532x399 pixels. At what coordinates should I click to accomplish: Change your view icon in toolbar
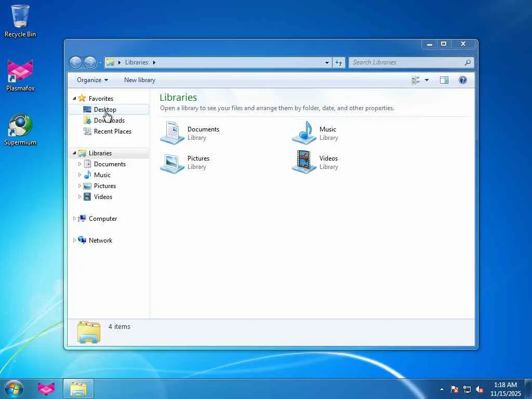point(416,80)
